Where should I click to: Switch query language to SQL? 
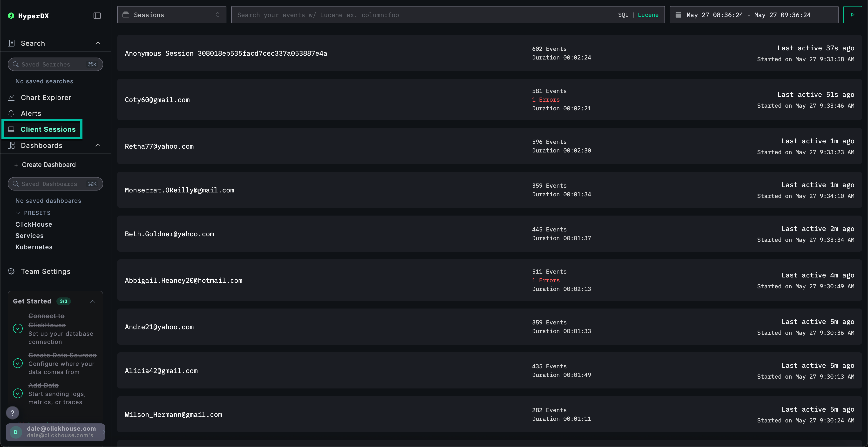[623, 15]
